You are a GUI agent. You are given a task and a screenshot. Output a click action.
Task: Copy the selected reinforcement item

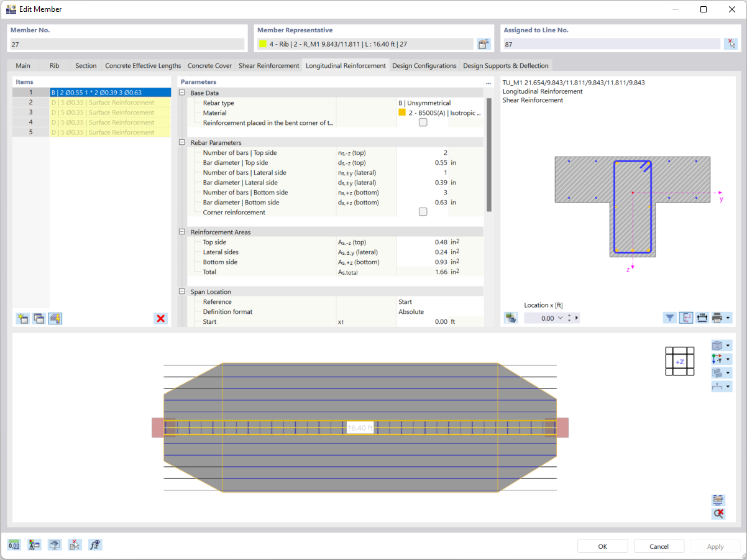(x=39, y=318)
